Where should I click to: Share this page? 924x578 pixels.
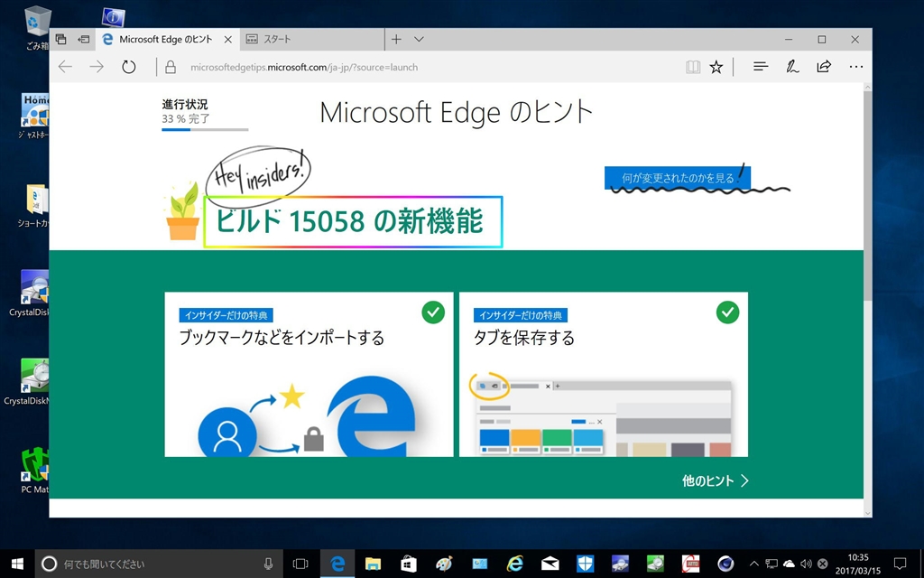pyautogui.click(x=824, y=67)
